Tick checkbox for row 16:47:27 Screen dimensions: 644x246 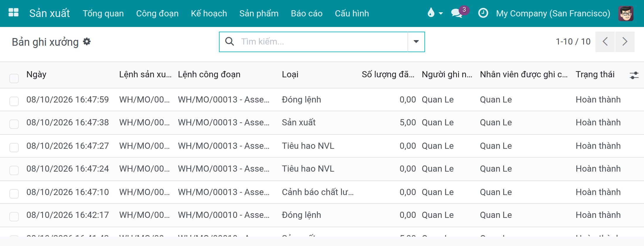click(x=14, y=147)
